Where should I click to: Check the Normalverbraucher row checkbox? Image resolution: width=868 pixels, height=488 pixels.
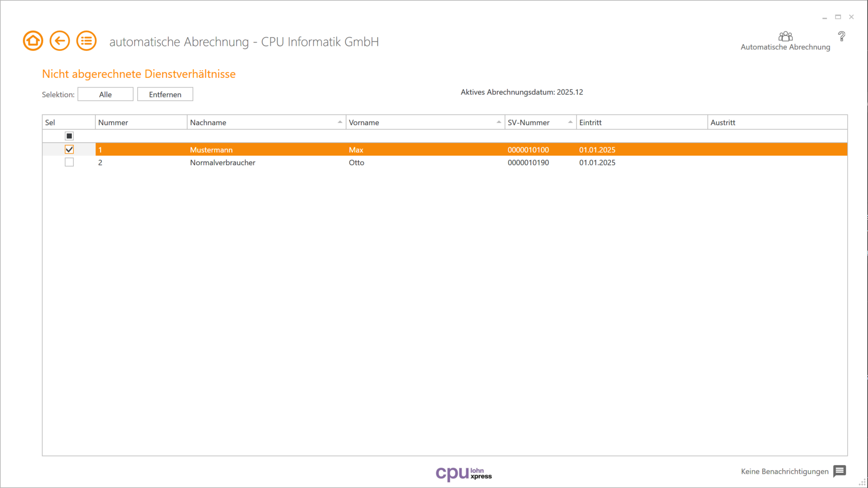point(69,162)
